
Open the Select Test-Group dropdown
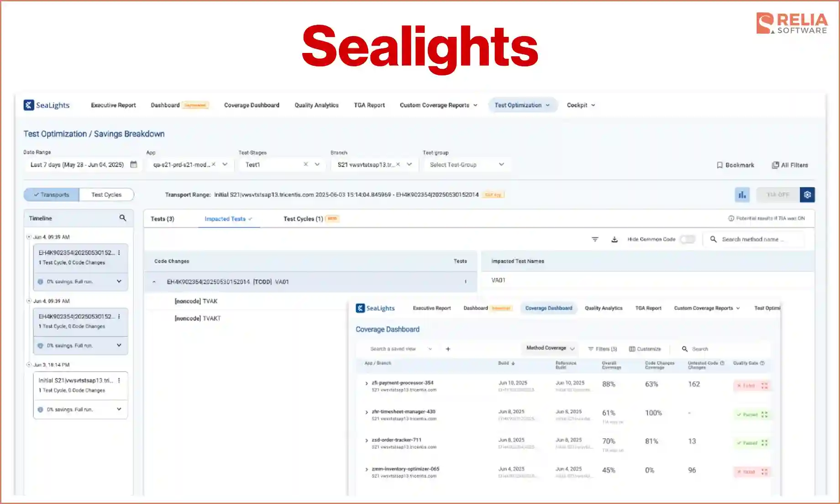coord(467,164)
